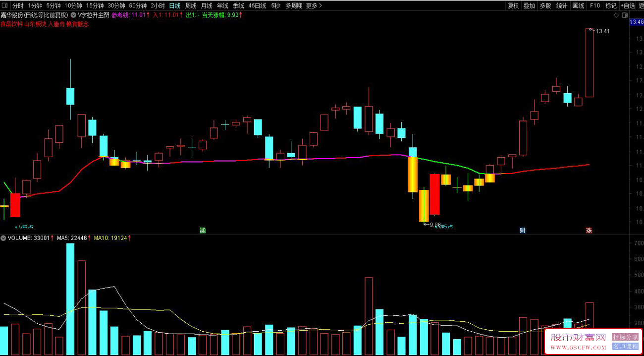Select the 月线 monthly chart tab
The height and width of the screenshot is (356, 644).
pos(207,5)
